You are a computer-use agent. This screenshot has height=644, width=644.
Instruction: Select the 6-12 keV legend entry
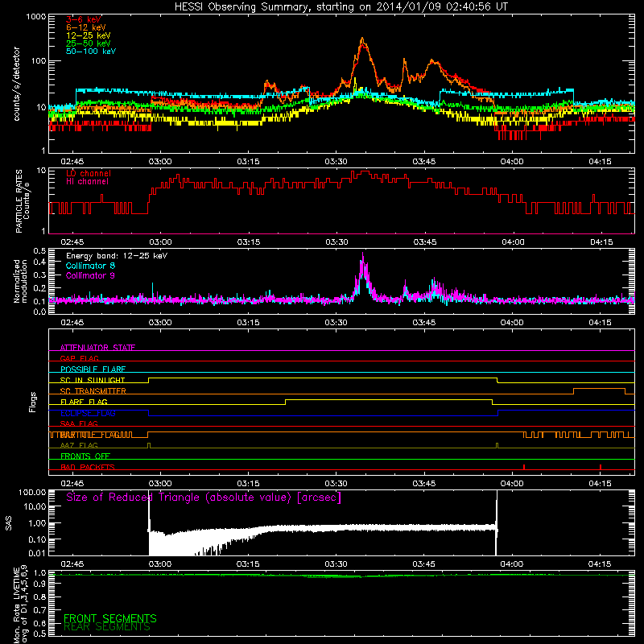click(x=86, y=27)
